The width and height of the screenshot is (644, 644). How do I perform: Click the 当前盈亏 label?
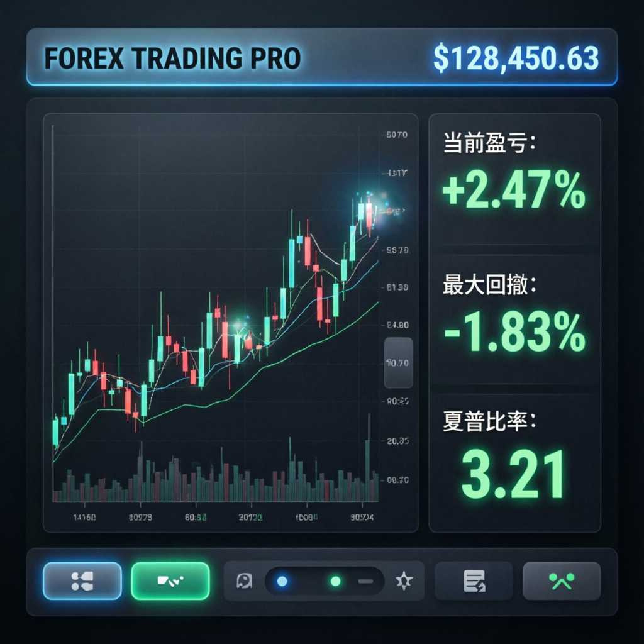click(489, 143)
